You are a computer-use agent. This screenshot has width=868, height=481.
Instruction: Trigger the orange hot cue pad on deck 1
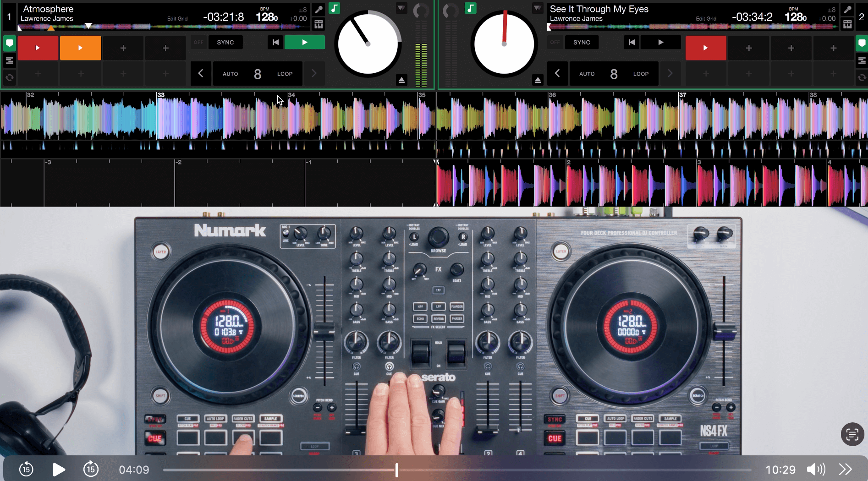click(x=80, y=48)
